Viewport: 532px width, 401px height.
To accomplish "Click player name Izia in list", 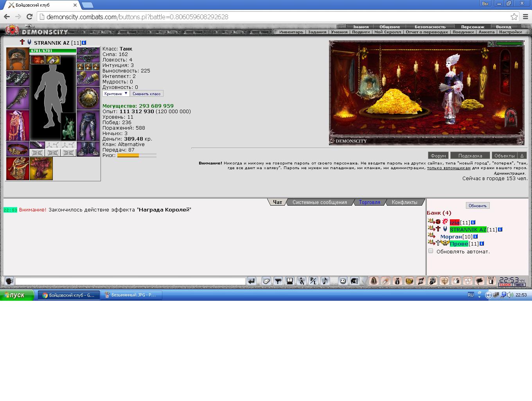I will (455, 222).
